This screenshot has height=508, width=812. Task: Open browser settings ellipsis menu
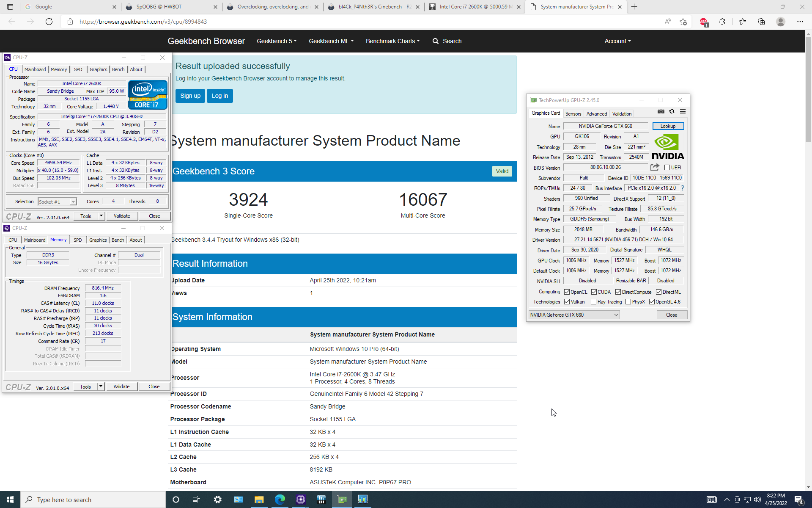coord(800,22)
